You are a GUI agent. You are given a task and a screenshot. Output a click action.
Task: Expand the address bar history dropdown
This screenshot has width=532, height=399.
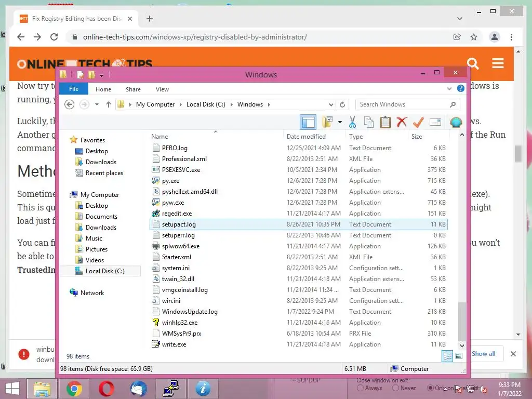pos(331,104)
